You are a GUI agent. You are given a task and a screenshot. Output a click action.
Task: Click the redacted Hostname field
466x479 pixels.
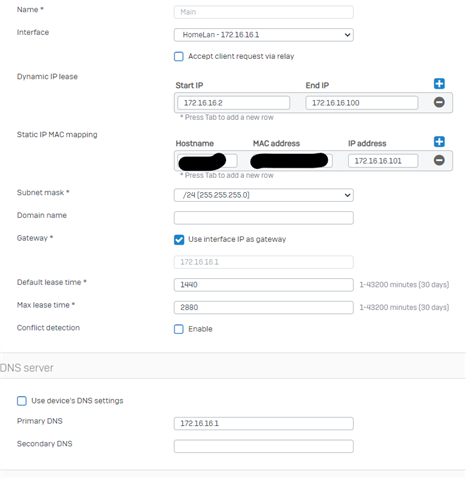click(207, 161)
